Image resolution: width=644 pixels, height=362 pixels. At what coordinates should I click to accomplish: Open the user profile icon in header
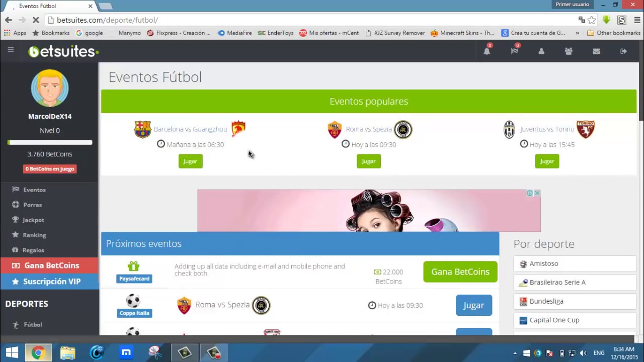(541, 51)
